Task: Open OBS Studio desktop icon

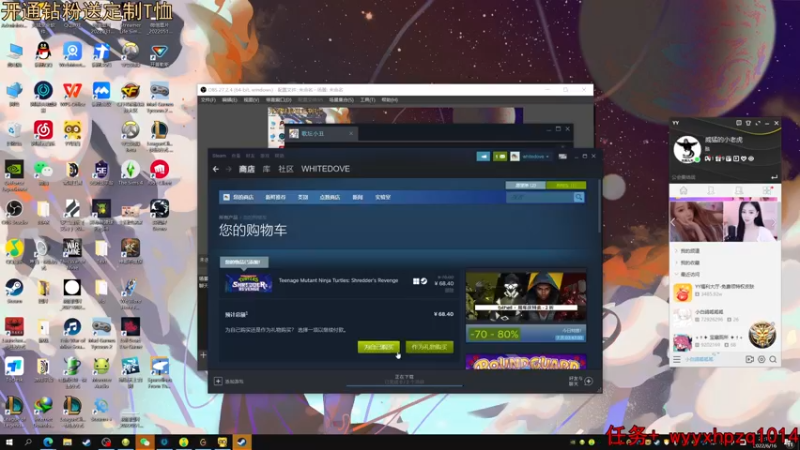Action: pos(14,212)
